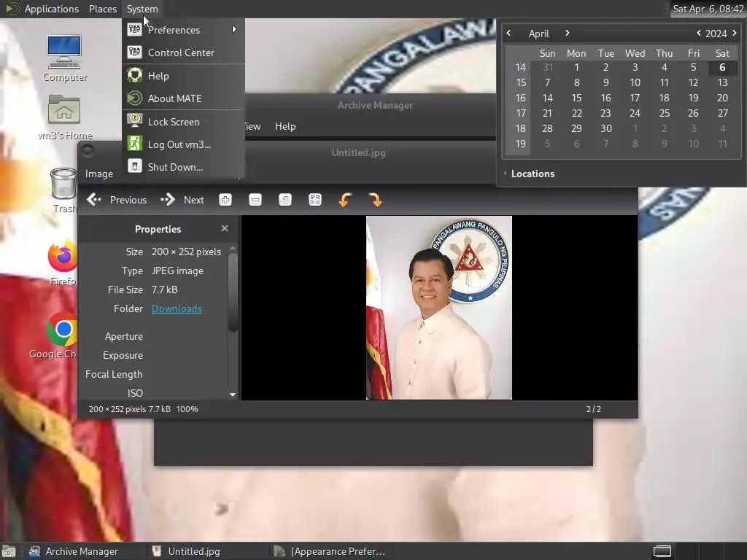
Task: Click week number 16 in calendar
Action: point(520,98)
